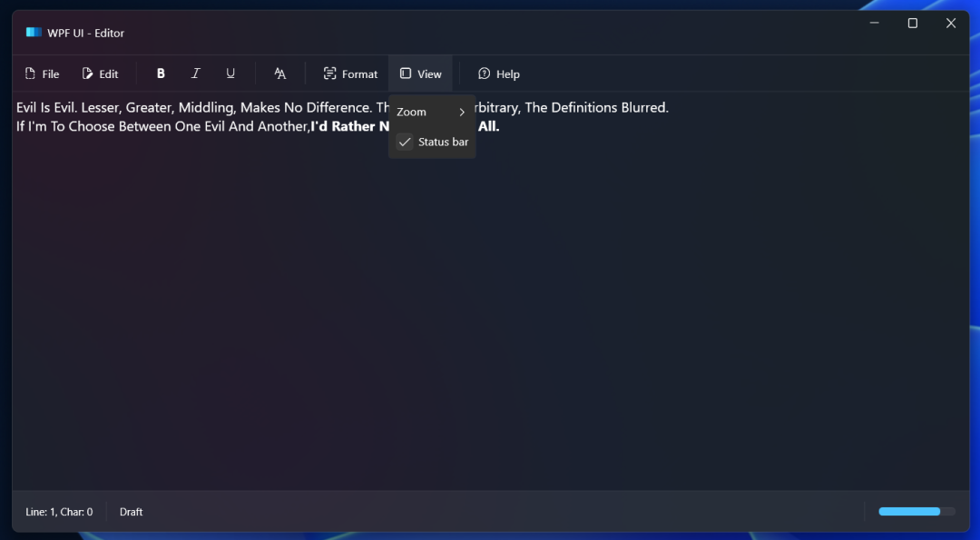Click the question mark Help icon
The image size is (980, 540).
(x=485, y=74)
